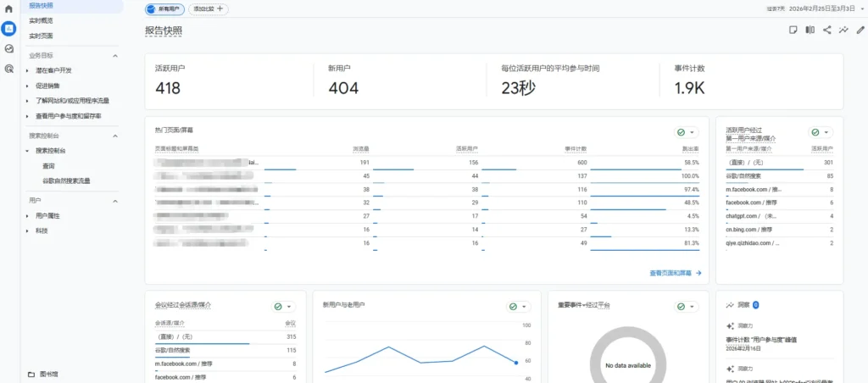The image size is (868, 383).
Task: Click the 事件计数 column header in table
Action: coord(576,149)
